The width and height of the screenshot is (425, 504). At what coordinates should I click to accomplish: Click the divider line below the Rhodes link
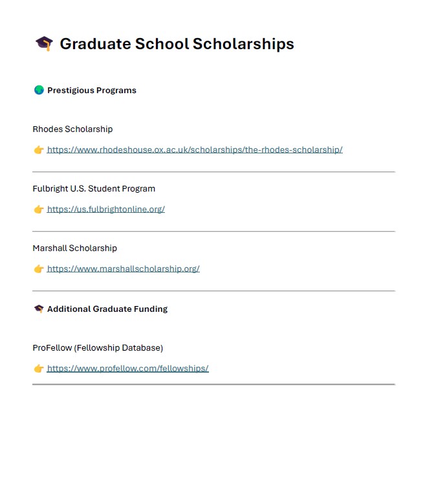coord(213,172)
